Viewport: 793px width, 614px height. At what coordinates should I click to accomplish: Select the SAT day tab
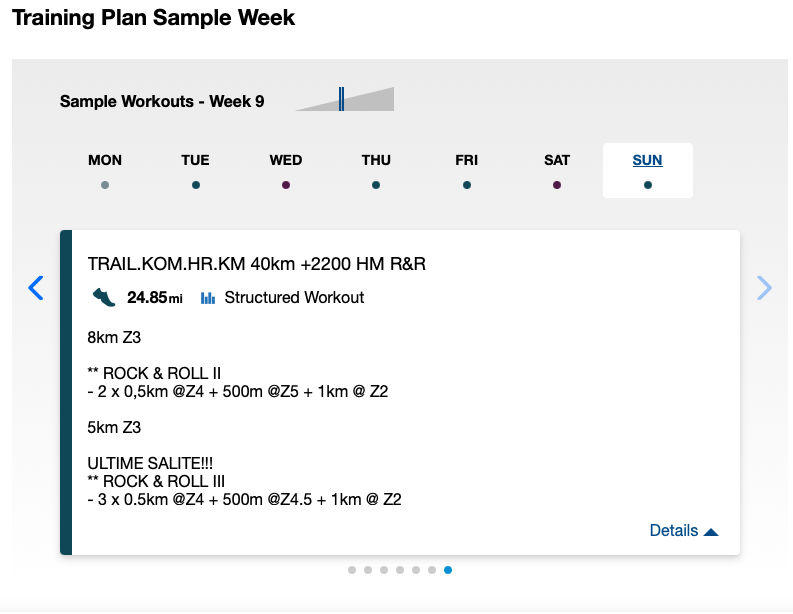coord(557,170)
